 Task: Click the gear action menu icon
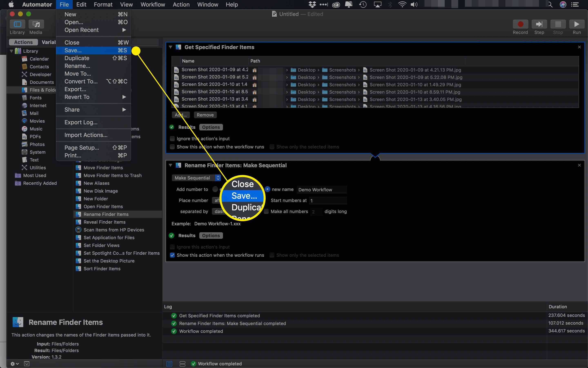(14, 364)
